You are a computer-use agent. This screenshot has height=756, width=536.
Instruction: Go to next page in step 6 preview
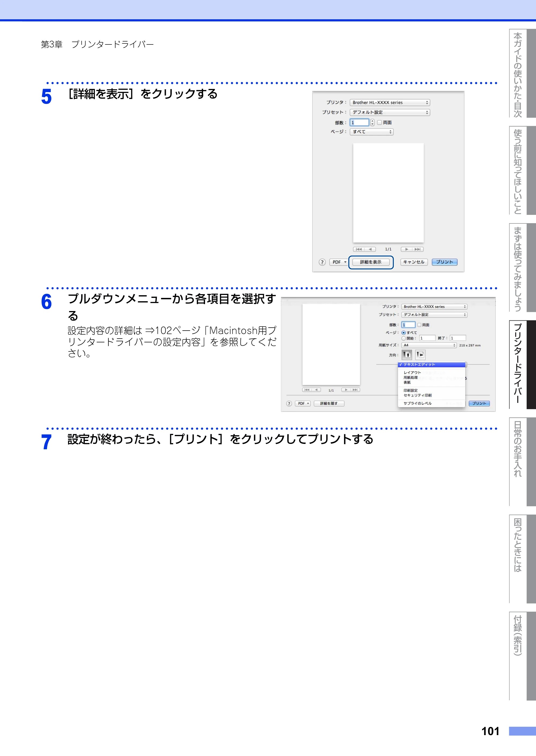coord(346,390)
